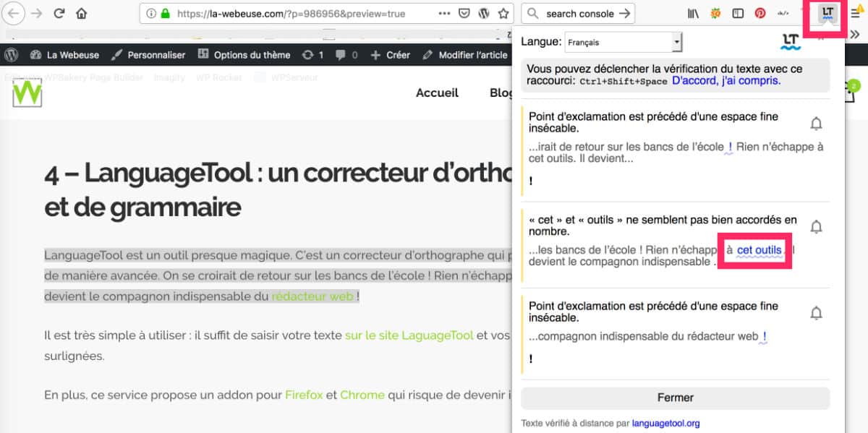Open the updates counter in the admin bar
This screenshot has height=433, width=868.
point(312,55)
